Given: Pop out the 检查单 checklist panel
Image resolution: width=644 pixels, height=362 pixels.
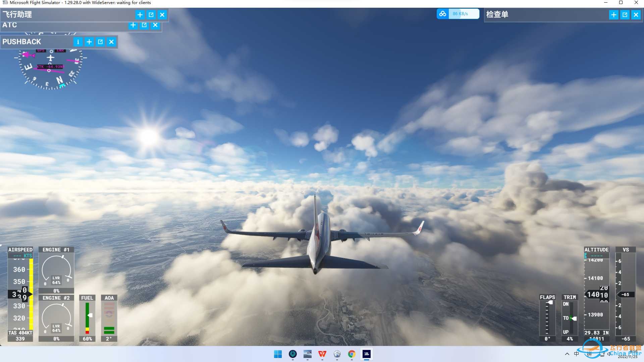Looking at the screenshot, I should click(x=625, y=15).
